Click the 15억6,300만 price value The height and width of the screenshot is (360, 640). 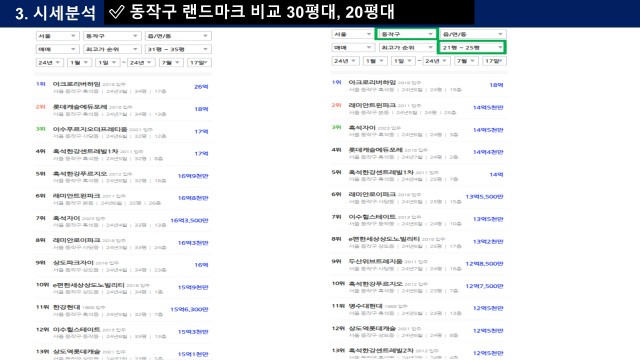pos(189,309)
